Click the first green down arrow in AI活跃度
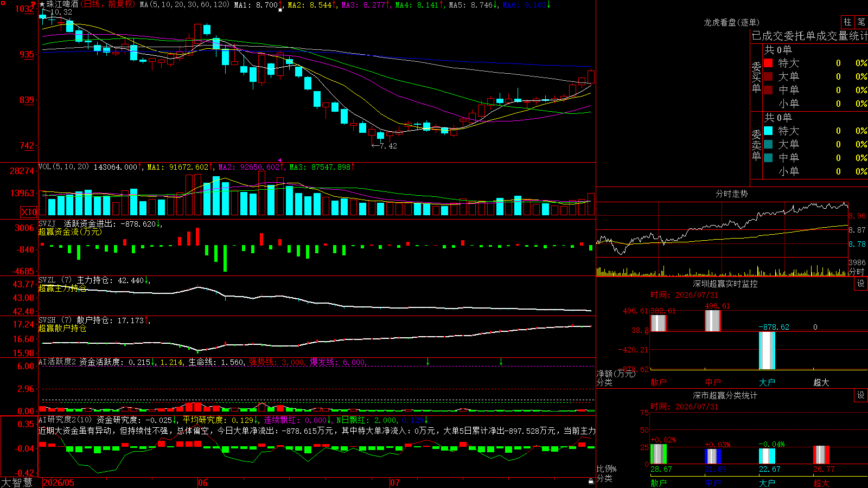 click(428, 362)
